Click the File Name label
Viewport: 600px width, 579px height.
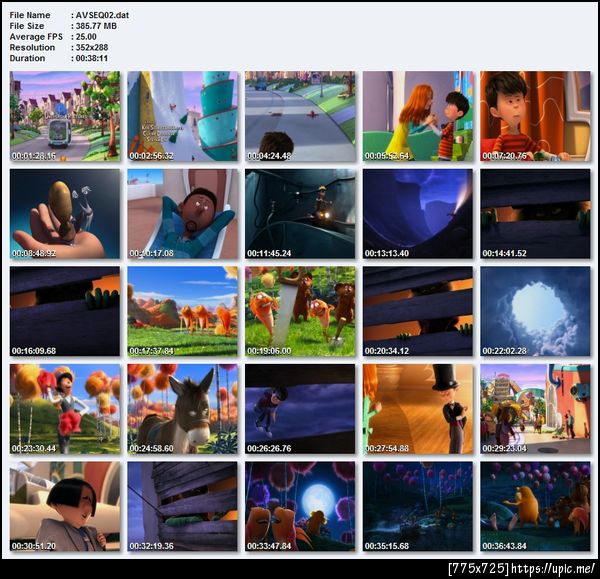(30, 15)
